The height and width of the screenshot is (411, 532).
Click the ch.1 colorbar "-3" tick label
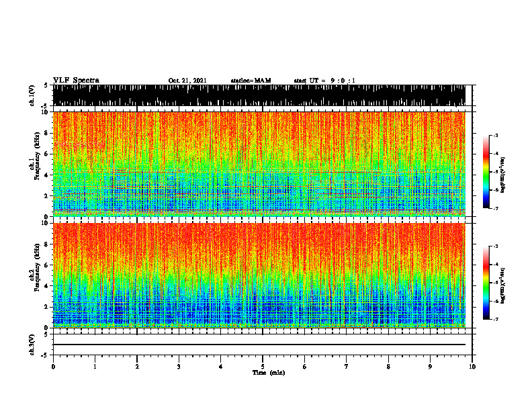coord(495,135)
